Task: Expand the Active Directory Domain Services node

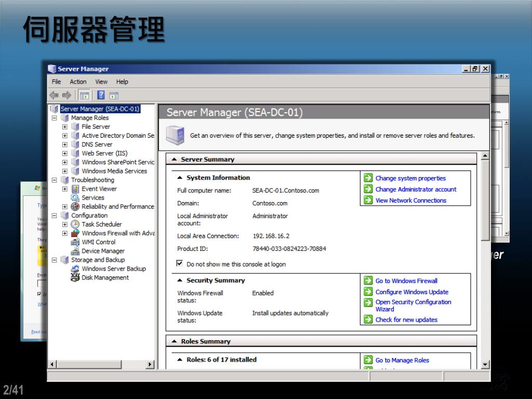Action: click(x=65, y=136)
